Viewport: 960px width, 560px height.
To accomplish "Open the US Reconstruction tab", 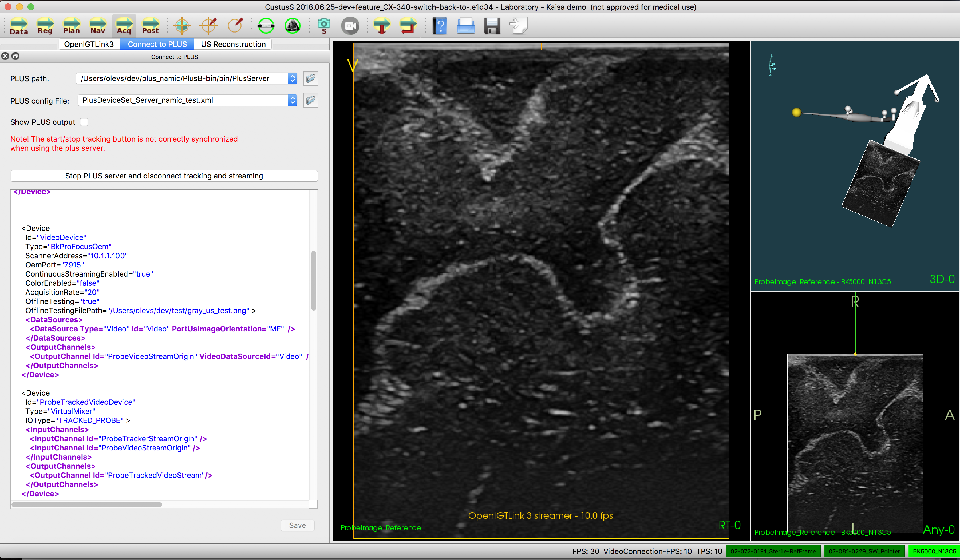I will (233, 44).
